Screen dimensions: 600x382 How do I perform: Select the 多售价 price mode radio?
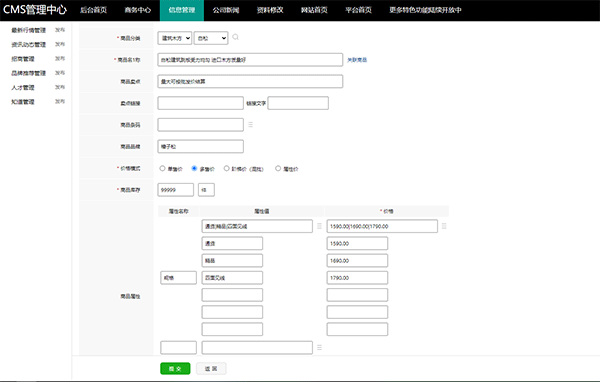[x=194, y=168]
